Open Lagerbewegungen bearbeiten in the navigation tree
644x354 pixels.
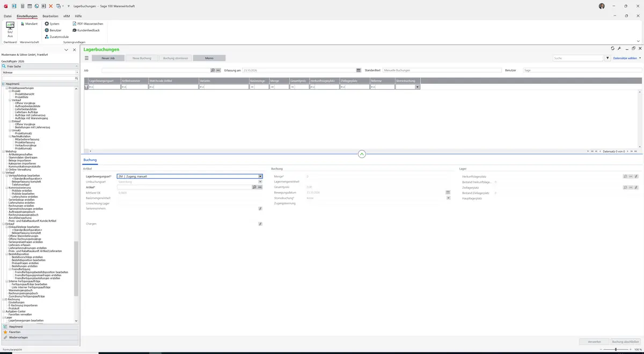tap(26, 320)
